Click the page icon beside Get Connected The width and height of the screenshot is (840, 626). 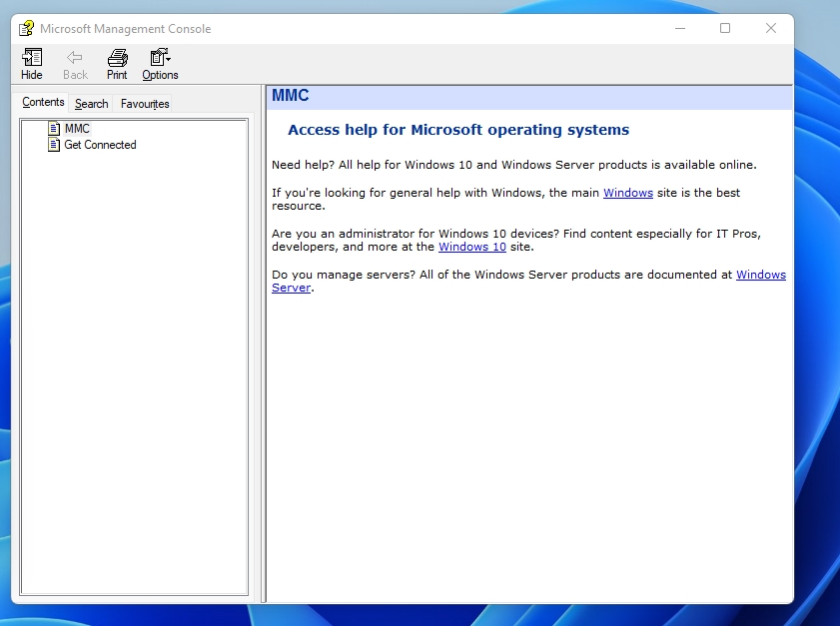pyautogui.click(x=55, y=145)
